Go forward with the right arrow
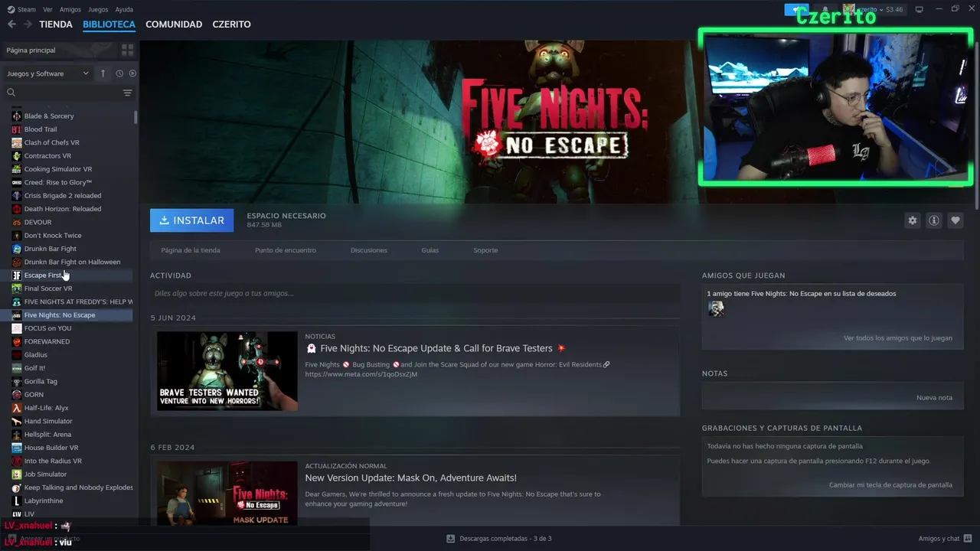 tap(28, 24)
